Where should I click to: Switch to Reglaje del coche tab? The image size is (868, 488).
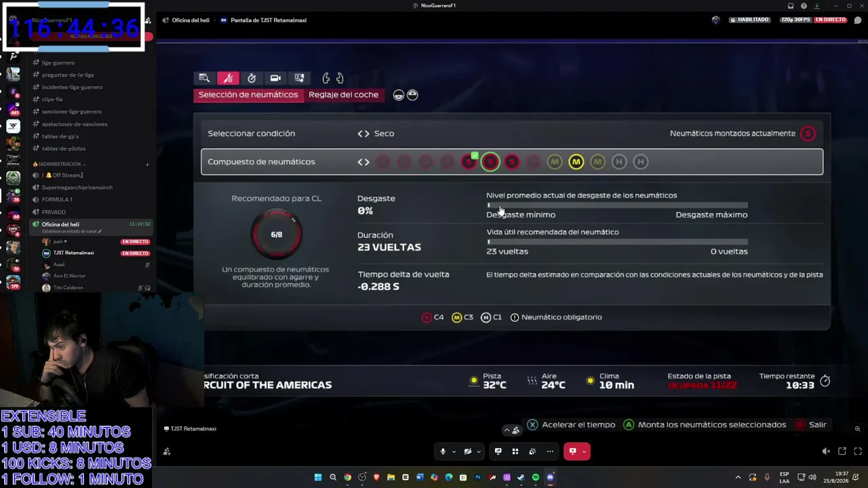point(344,95)
